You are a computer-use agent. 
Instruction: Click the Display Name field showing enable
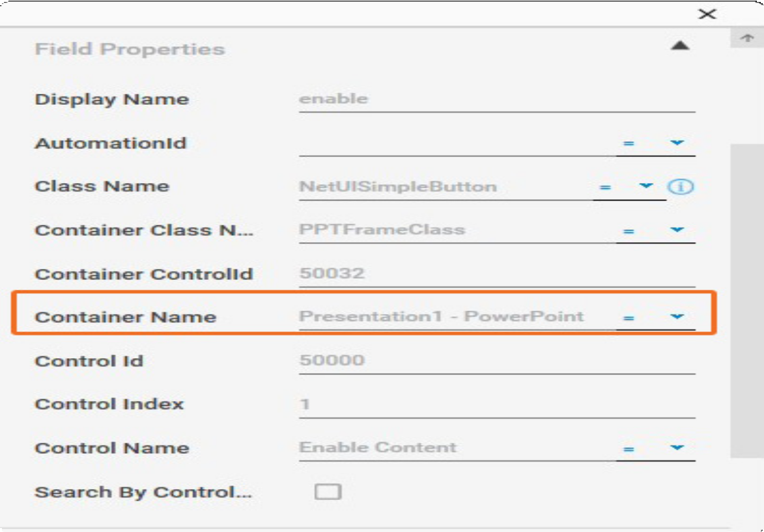pos(497,100)
